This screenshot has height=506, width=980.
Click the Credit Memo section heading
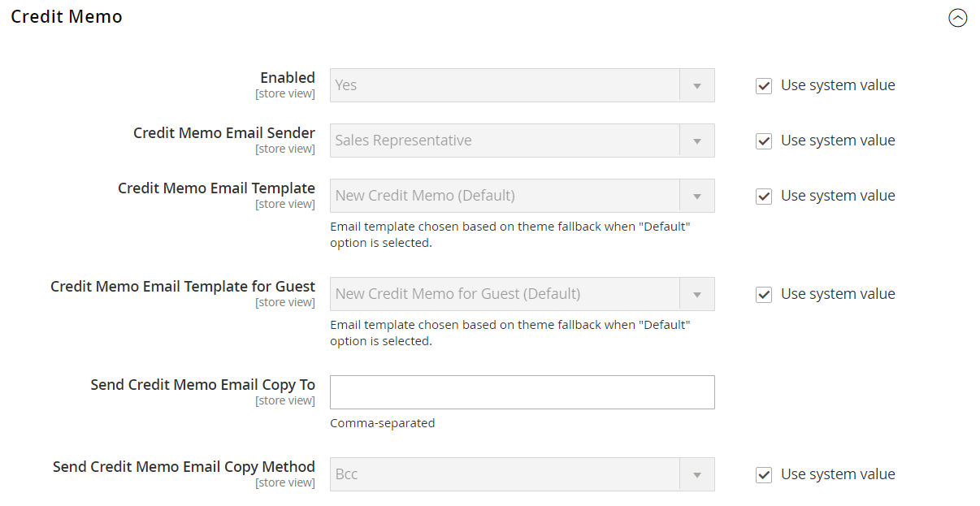[x=67, y=17]
